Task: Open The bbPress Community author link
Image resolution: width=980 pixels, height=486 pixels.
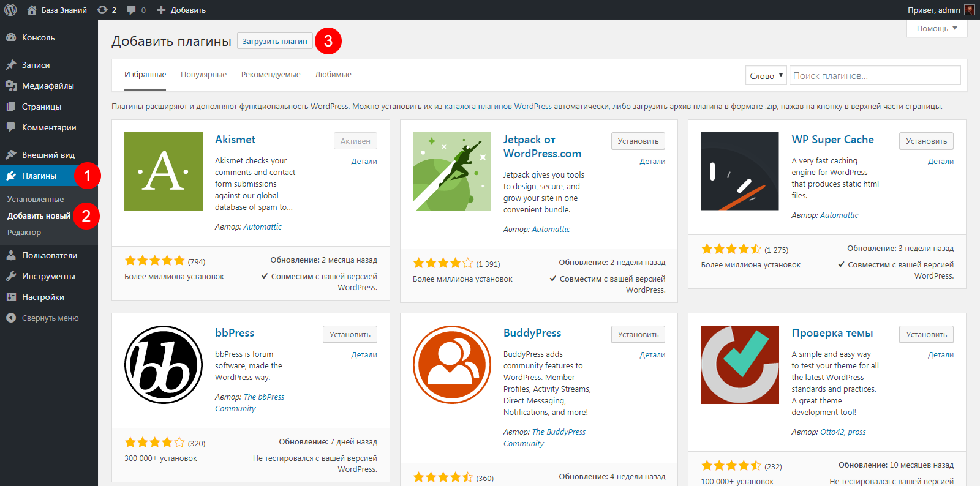Action: (250, 403)
